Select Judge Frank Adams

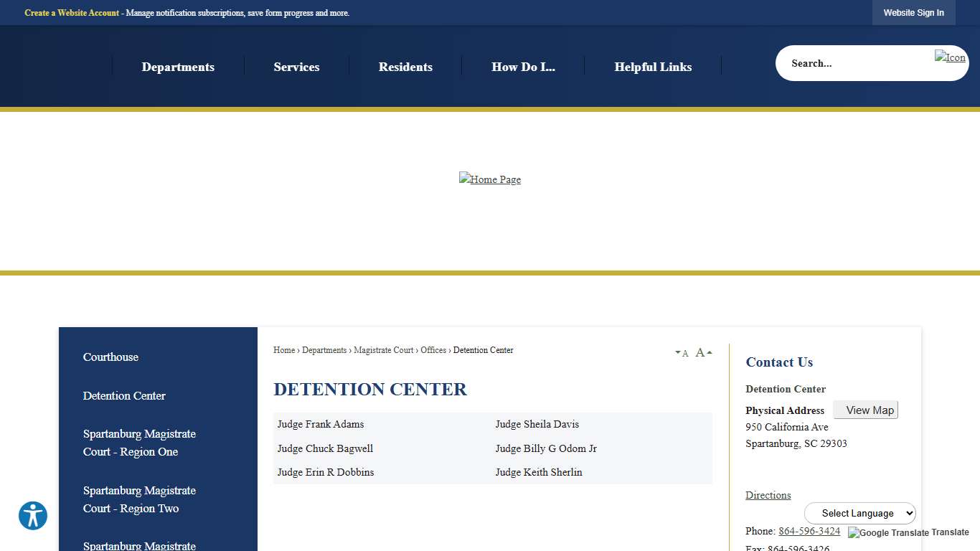(320, 424)
